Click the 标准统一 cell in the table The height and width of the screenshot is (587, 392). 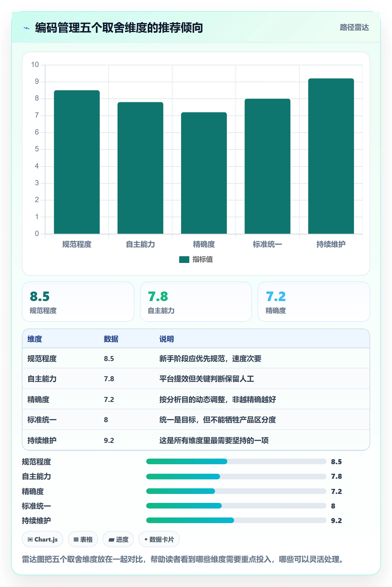(42, 420)
